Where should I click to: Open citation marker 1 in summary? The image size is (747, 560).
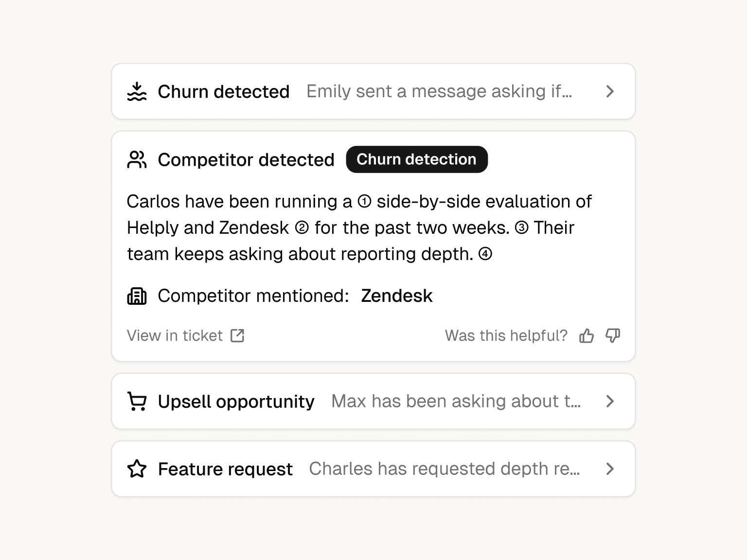(364, 201)
